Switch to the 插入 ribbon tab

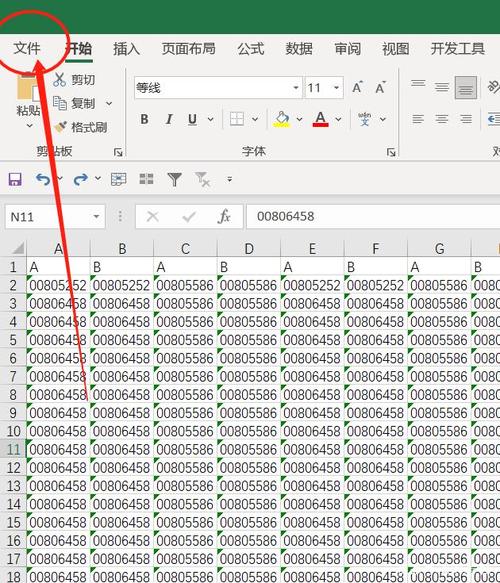tap(126, 49)
